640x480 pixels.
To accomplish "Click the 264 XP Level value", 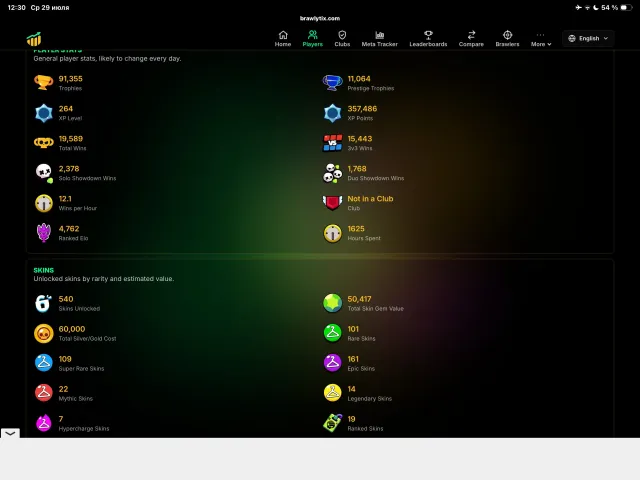I will click(66, 109).
